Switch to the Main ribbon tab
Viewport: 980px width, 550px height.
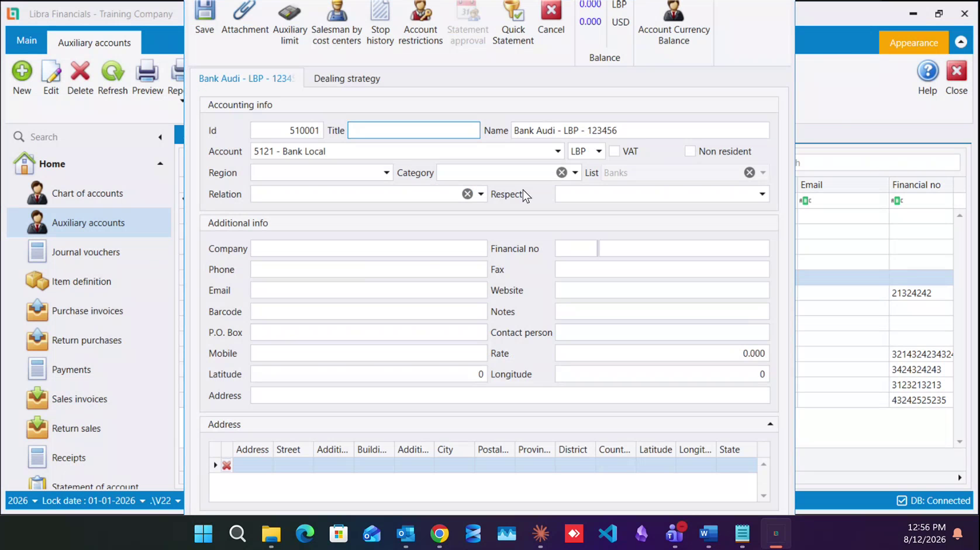(26, 40)
